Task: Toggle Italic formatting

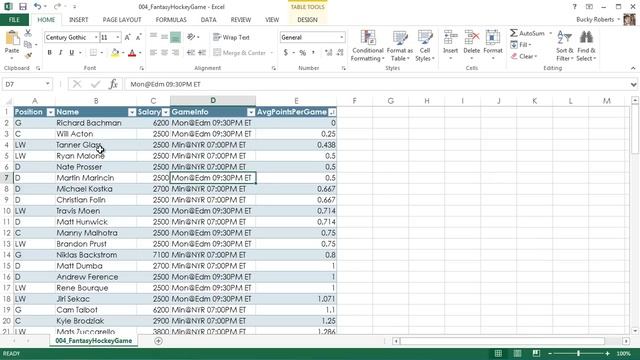Action: point(60,53)
